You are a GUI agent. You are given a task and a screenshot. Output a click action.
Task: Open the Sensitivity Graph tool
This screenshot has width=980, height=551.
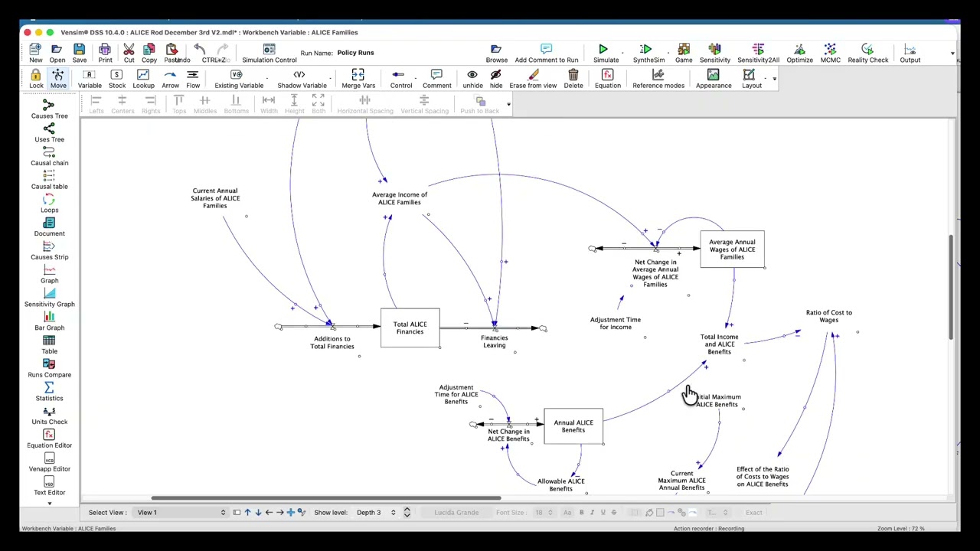49,297
